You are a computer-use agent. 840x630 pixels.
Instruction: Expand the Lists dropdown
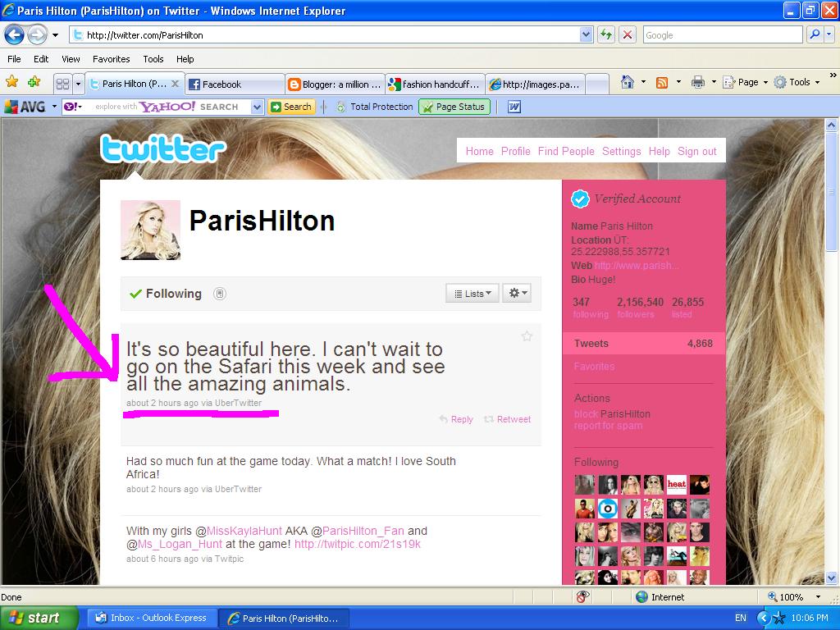tap(472, 293)
